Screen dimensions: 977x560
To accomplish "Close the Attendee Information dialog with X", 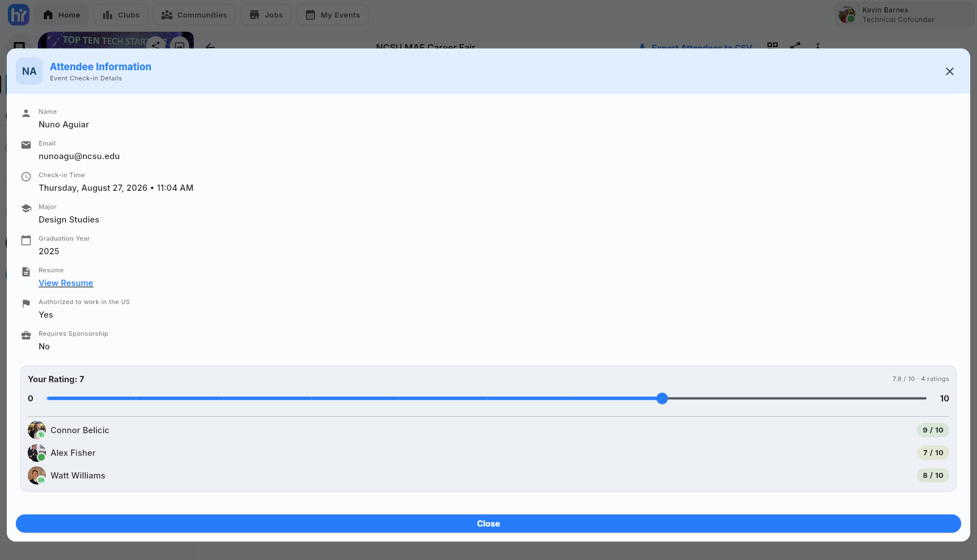I will click(950, 71).
